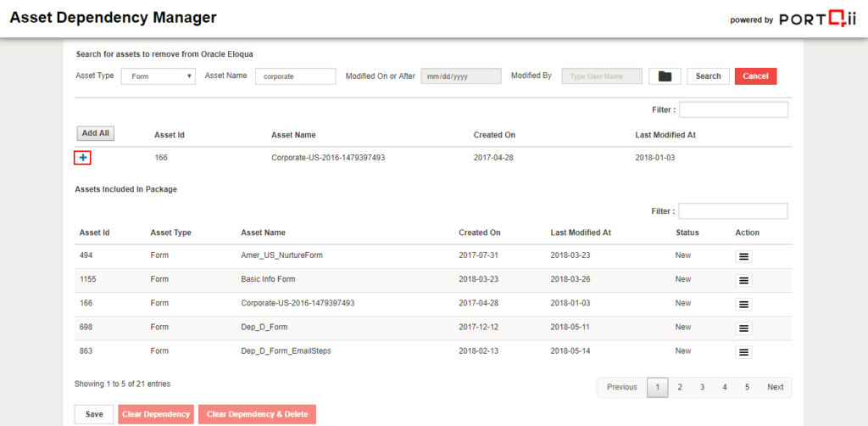868x426 pixels.
Task: Sort package table by Created On column
Action: point(480,233)
